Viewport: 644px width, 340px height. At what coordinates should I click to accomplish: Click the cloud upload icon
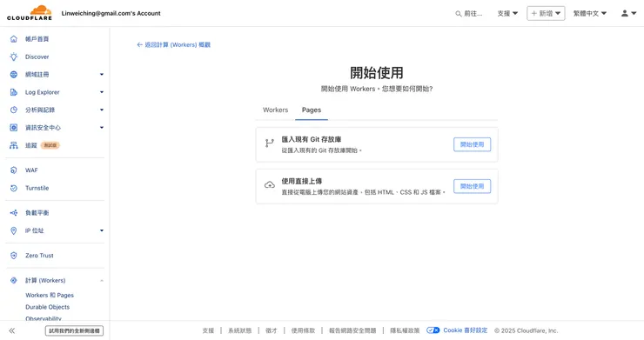click(x=270, y=185)
